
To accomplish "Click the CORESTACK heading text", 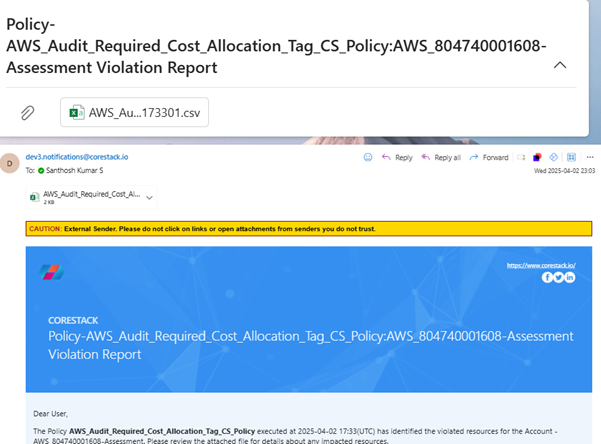I will pyautogui.click(x=73, y=320).
